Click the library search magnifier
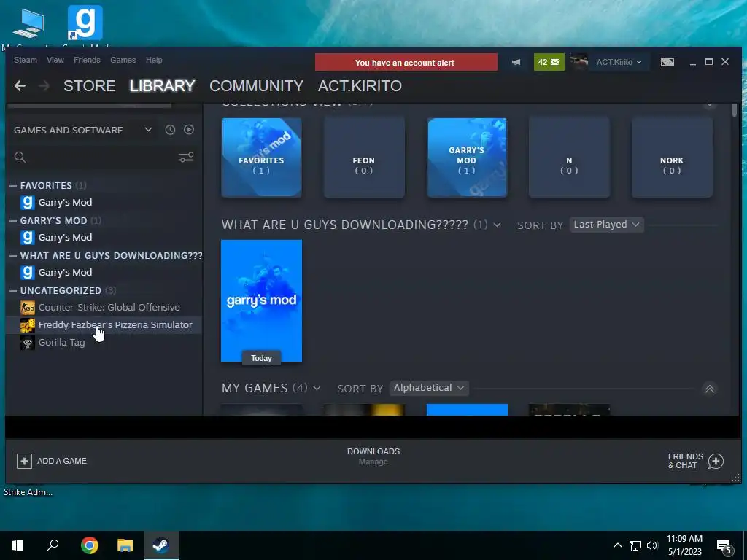Screen dimensions: 747x560 (x=20, y=157)
